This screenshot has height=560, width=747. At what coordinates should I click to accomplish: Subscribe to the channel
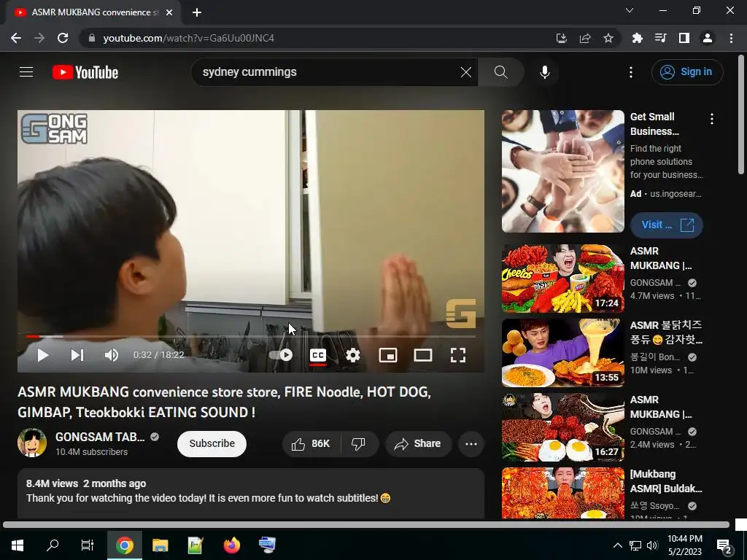coord(212,444)
